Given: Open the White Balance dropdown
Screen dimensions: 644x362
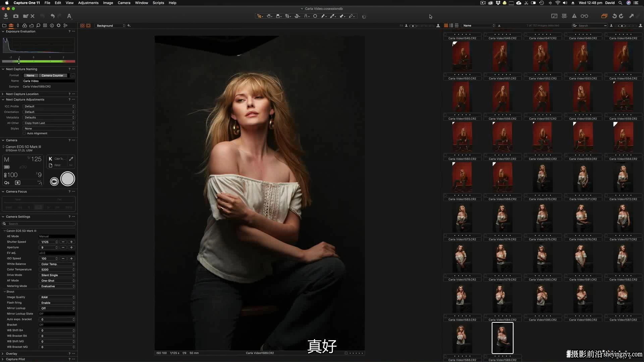Looking at the screenshot, I should (57, 264).
